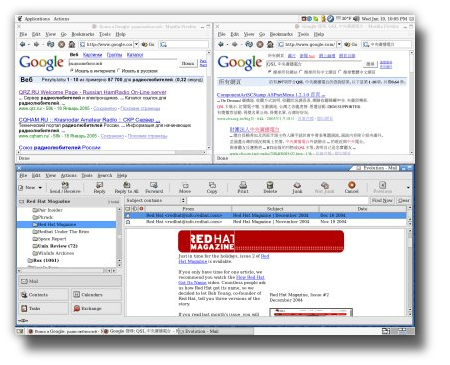Click Reload icon in left Firefox window
Image resolution: width=450 pixels, height=365 pixels.
point(50,44)
